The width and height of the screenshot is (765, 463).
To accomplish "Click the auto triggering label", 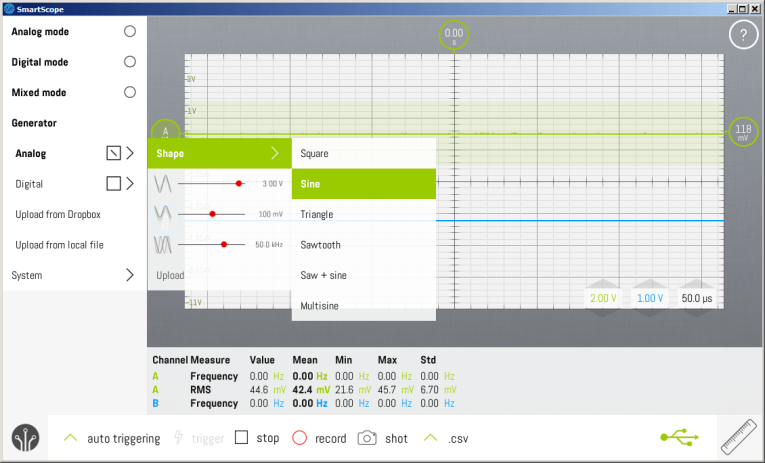I will point(123,439).
